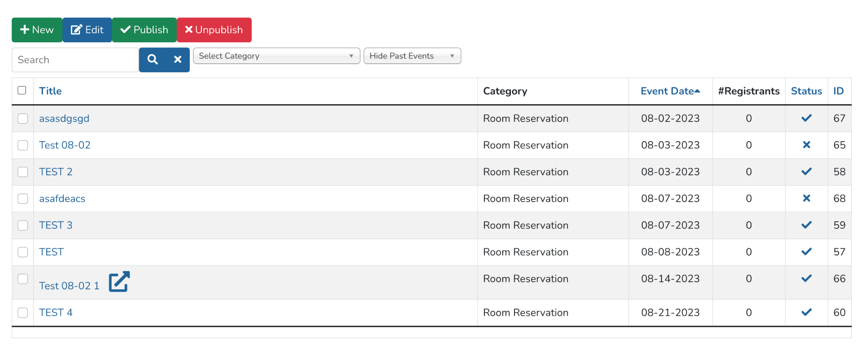
Task: Sort the table by Title column
Action: (x=50, y=91)
